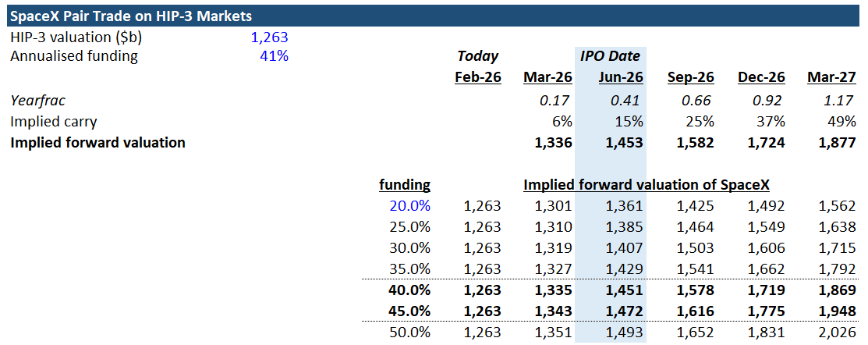Select the forward valuation 1,724 cell
The image size is (868, 345).
pyautogui.click(x=766, y=143)
